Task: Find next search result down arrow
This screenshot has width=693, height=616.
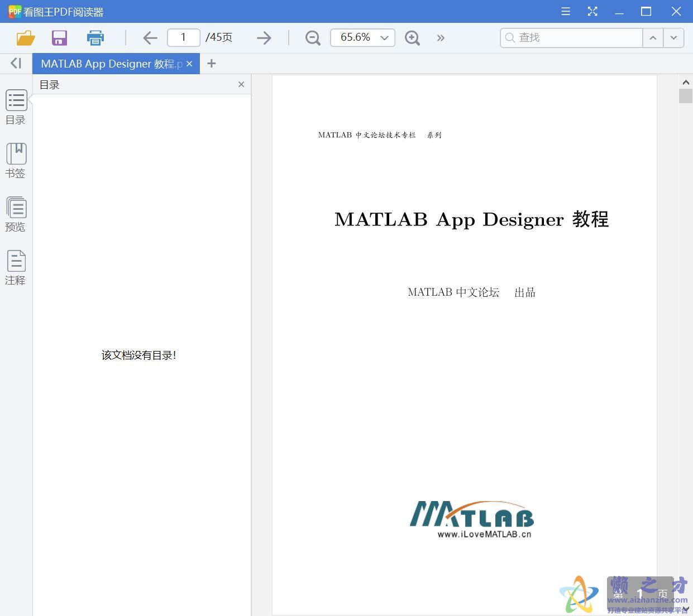Action: coord(673,37)
